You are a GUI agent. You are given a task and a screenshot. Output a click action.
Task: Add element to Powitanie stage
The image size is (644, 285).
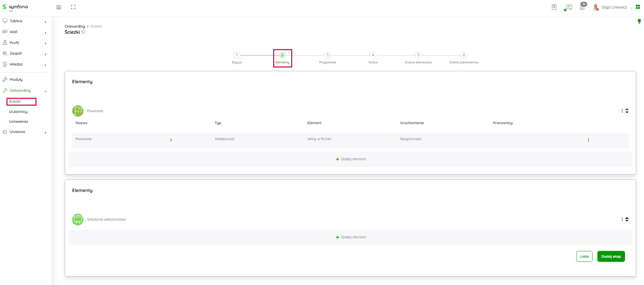point(350,159)
